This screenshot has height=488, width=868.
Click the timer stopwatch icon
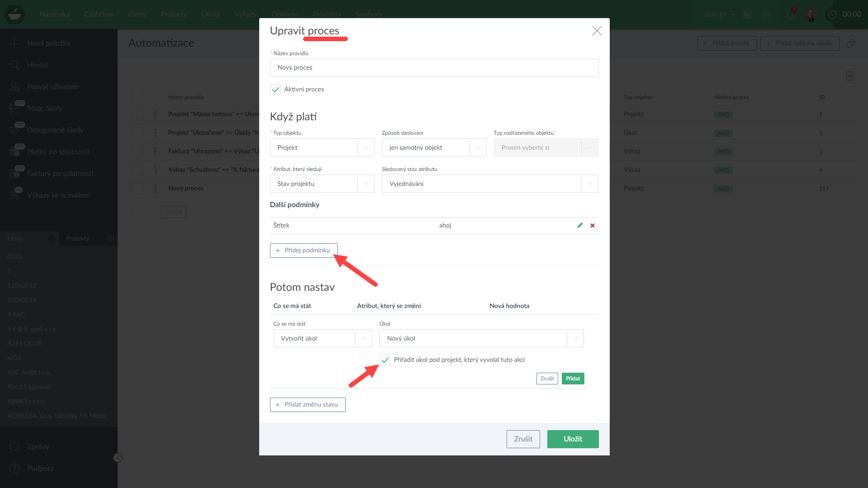832,14
